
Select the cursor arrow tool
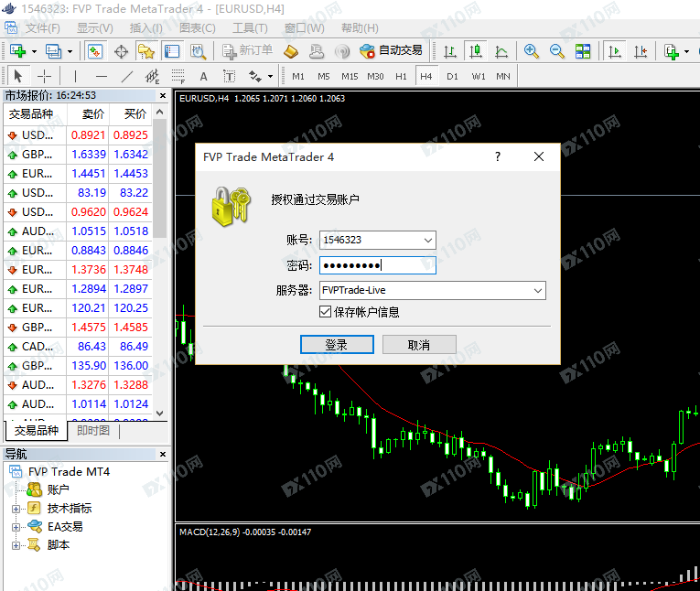pos(18,76)
